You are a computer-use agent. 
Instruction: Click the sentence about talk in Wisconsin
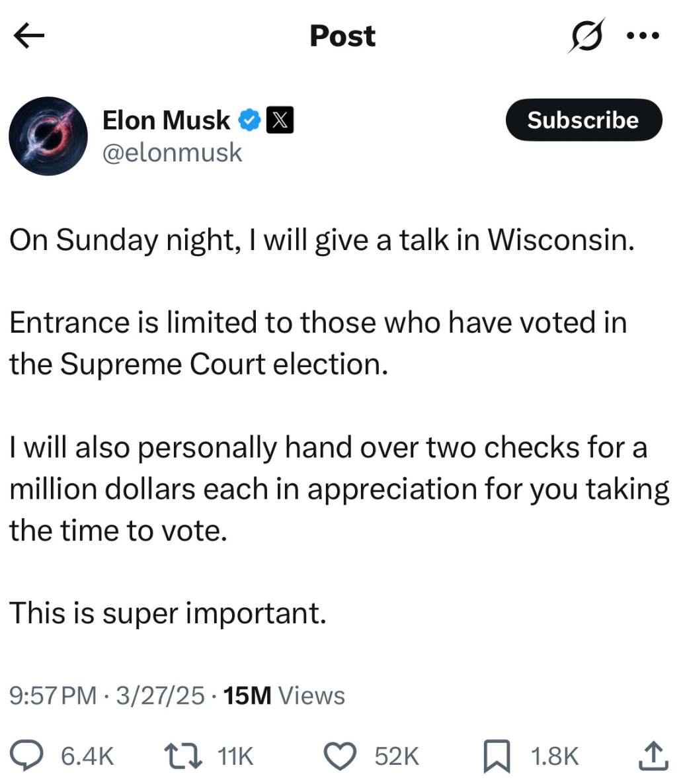321,240
